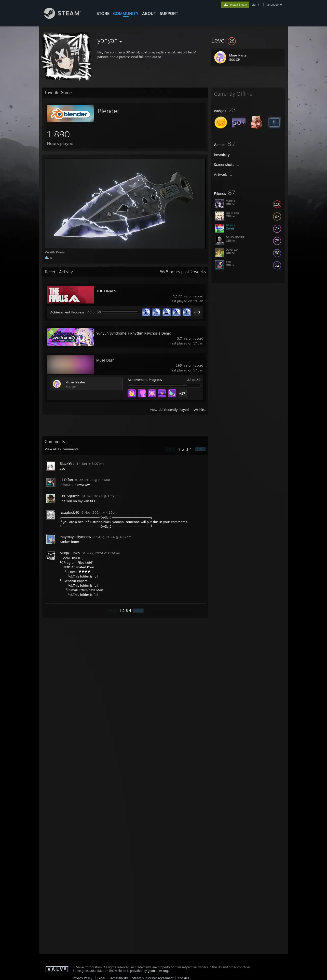327x980 pixels.
Task: Go to comments page 4 at top
Action: 191,449
